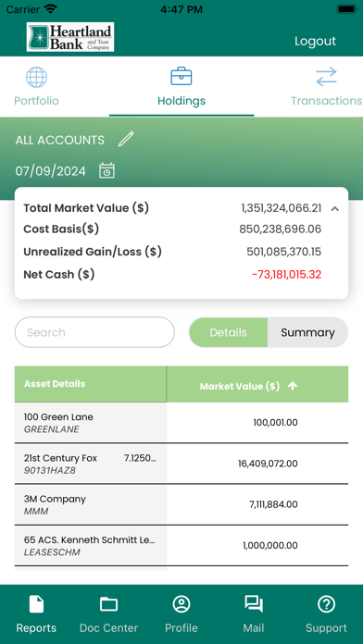Open the Support question mark icon
The height and width of the screenshot is (644, 363).
click(326, 604)
